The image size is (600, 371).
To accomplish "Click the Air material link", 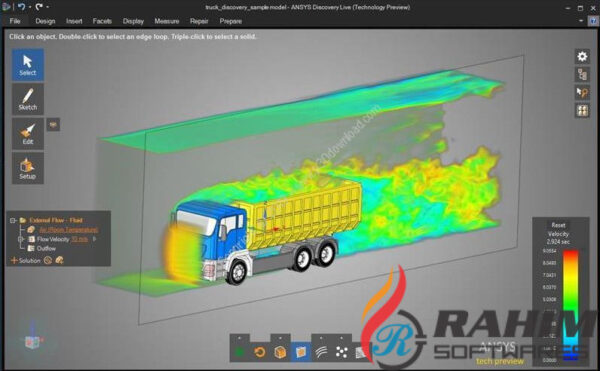I will point(69,230).
